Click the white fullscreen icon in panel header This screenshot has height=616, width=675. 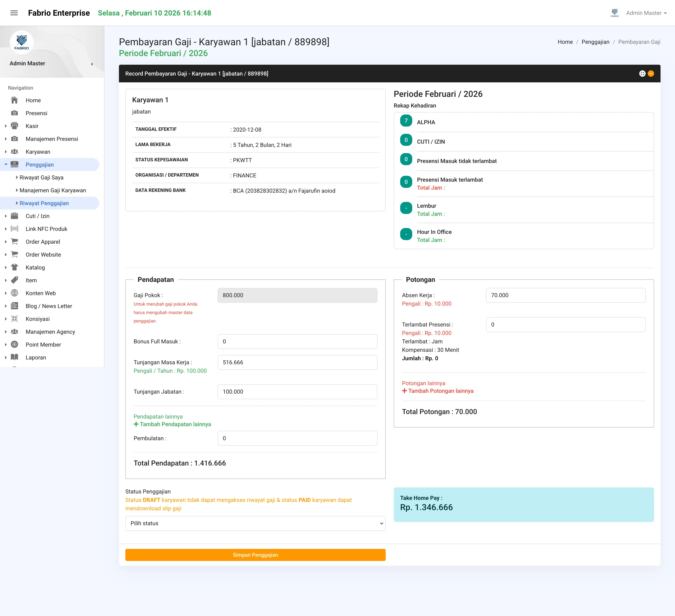642,74
